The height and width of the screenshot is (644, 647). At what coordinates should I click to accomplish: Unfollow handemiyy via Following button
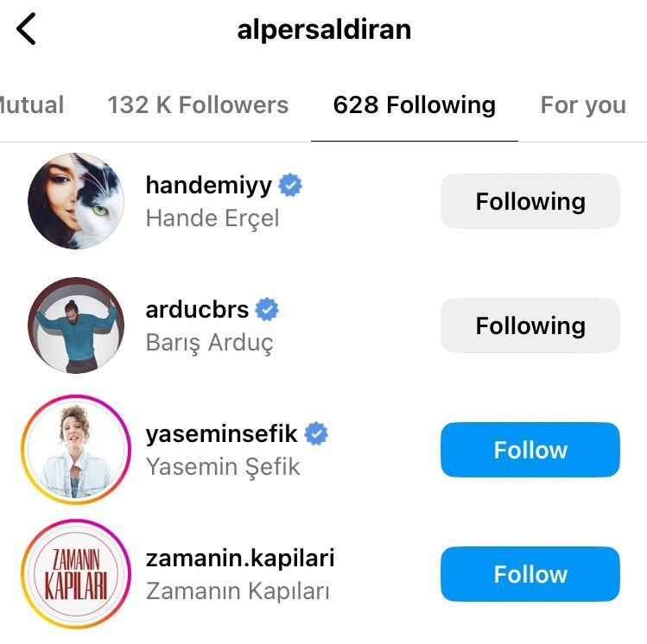click(x=530, y=201)
